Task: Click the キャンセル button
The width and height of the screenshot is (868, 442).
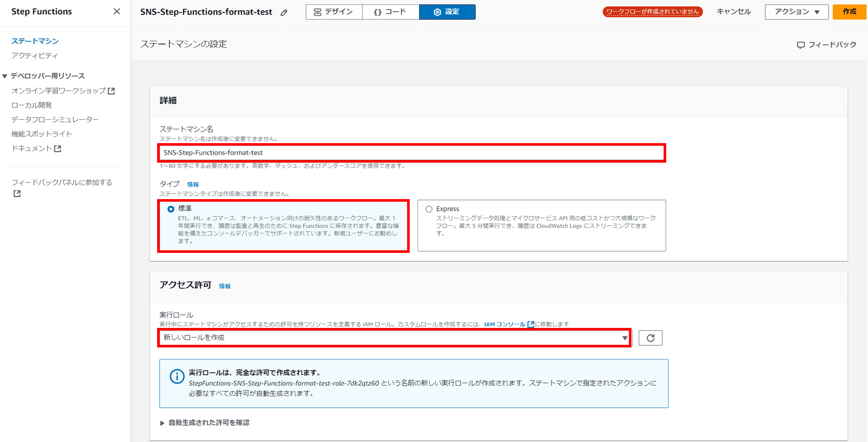Action: point(733,12)
